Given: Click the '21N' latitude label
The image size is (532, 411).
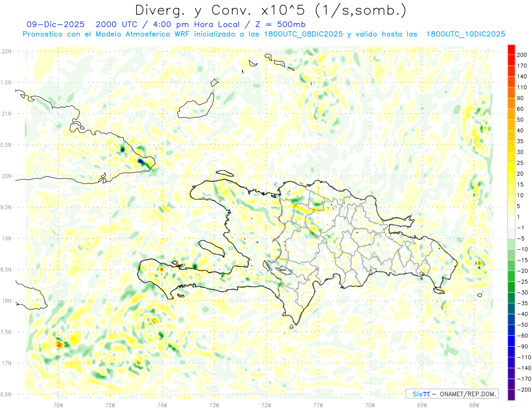Looking at the screenshot, I should click(7, 114).
